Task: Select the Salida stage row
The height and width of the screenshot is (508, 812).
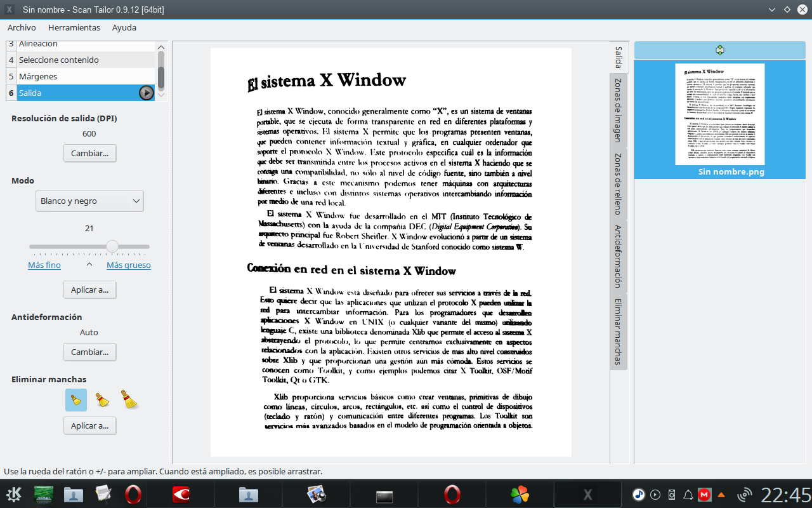Action: tap(81, 93)
